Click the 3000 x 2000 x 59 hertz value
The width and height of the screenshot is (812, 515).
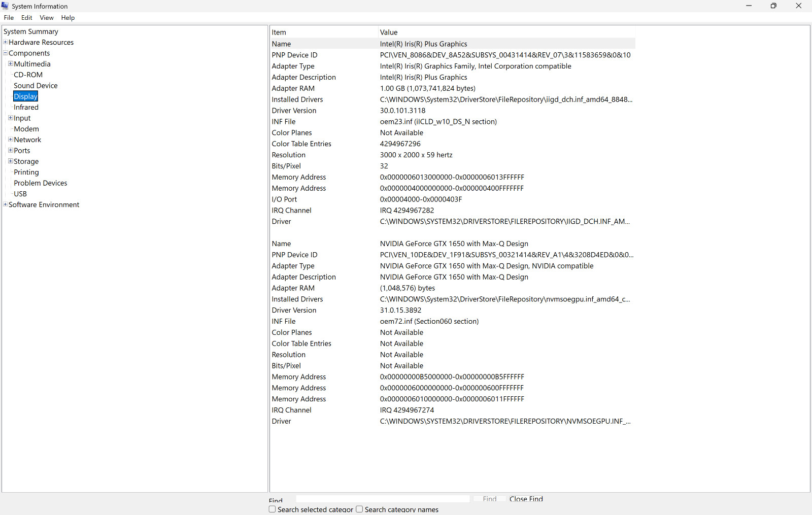tap(416, 155)
